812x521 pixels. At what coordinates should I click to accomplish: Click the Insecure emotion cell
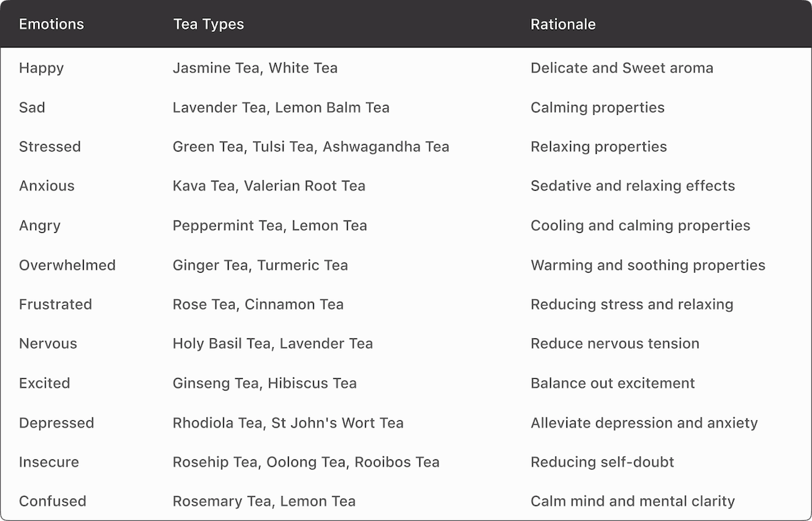(49, 462)
